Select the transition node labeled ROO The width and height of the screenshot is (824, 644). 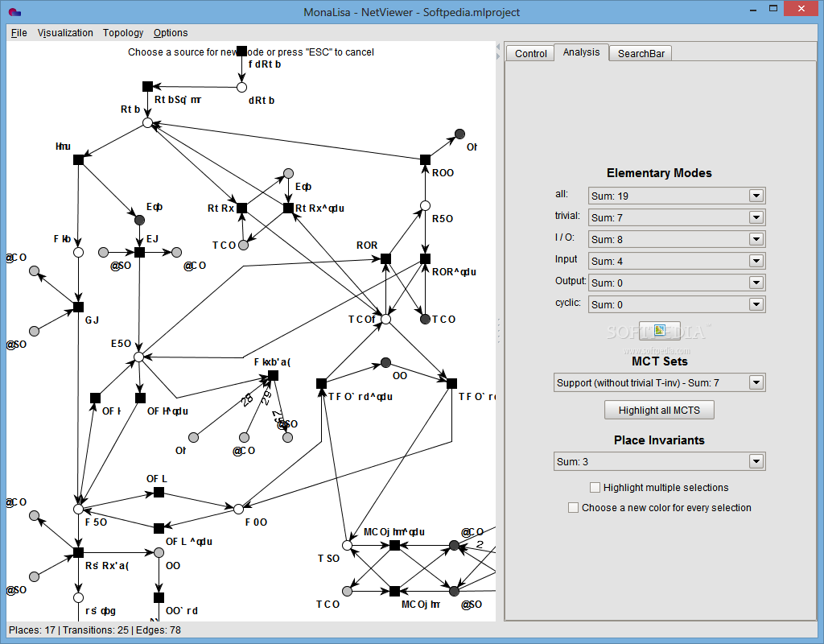coord(425,160)
